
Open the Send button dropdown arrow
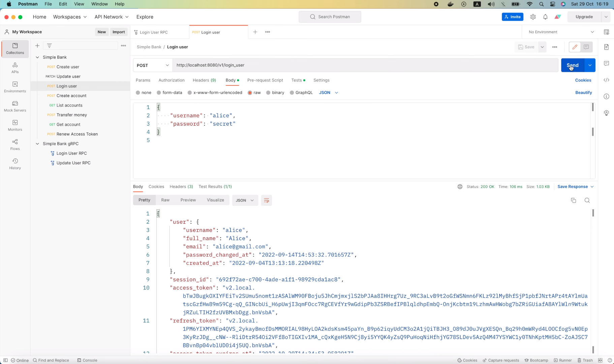point(590,65)
